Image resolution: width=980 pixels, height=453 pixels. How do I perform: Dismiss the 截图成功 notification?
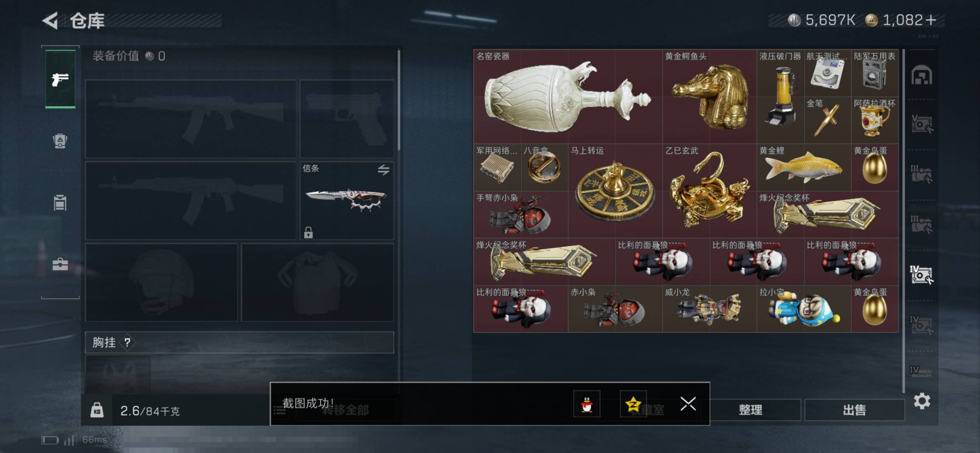(688, 404)
